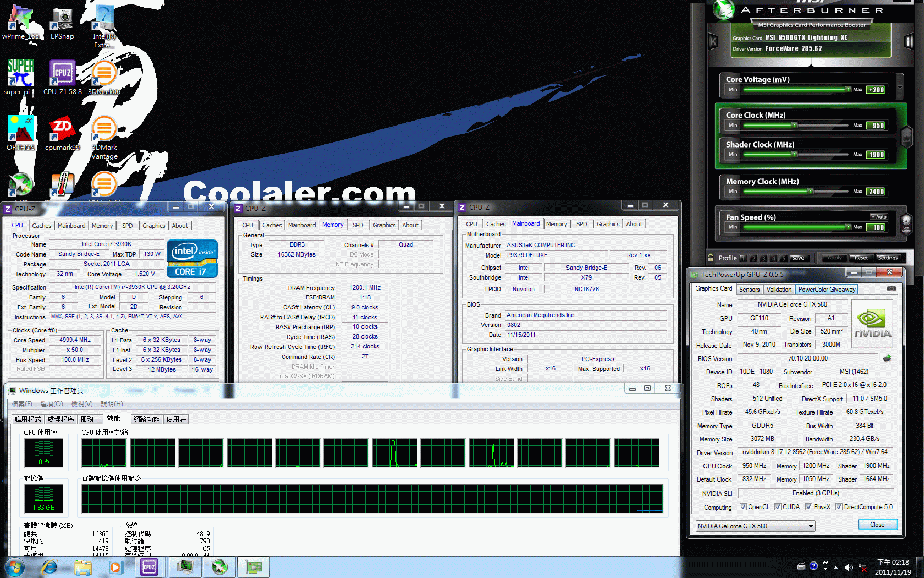Screen dimensions: 924x578
Task: Click the Core Clock value box showing 950
Action: point(876,126)
